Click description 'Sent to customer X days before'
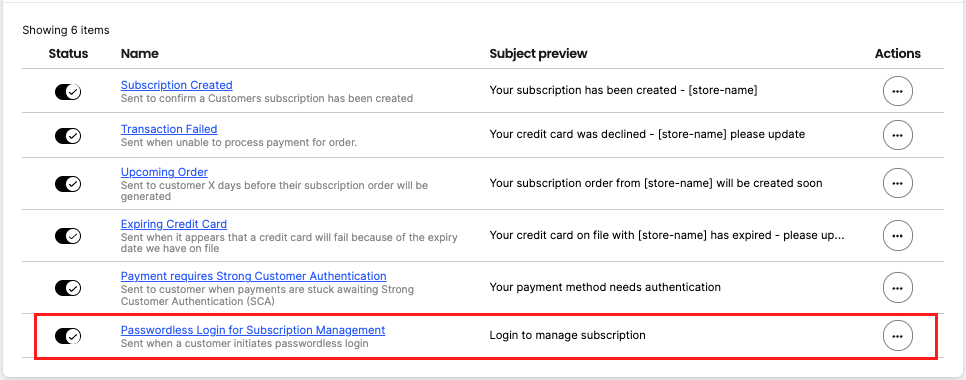Screen dimensions: 966x380 (274, 191)
